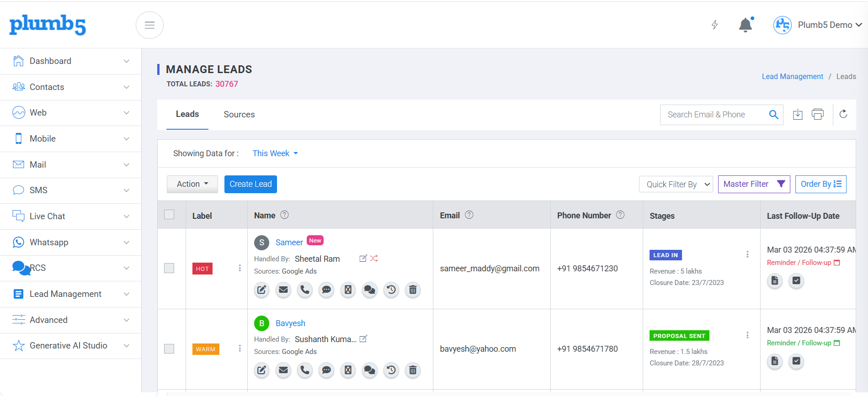Click the notification bell icon

[x=746, y=25]
